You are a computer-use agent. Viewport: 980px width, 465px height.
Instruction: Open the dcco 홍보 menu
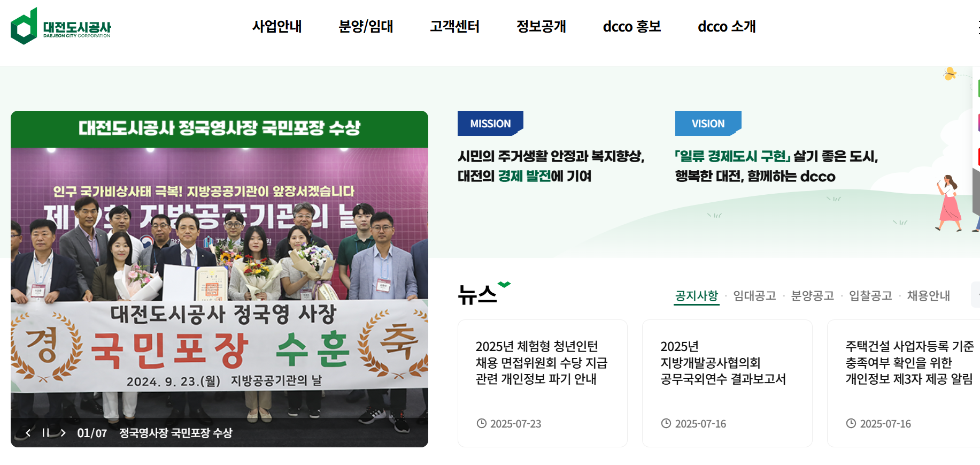632,26
